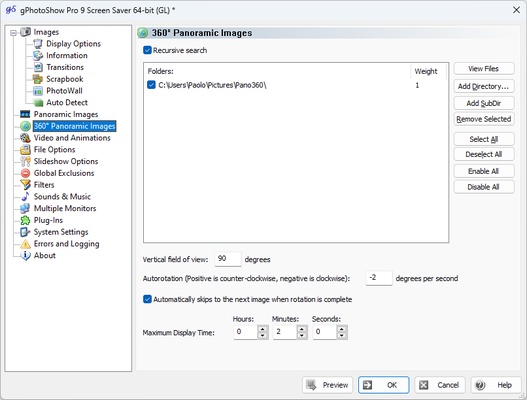
Task: Toggle the Recursive search checkbox
Action: [147, 50]
